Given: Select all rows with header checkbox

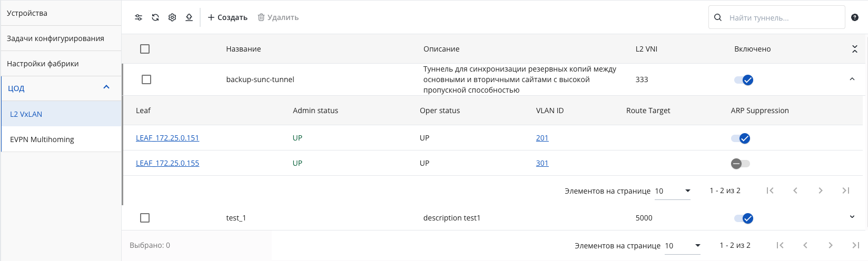Looking at the screenshot, I should (145, 49).
